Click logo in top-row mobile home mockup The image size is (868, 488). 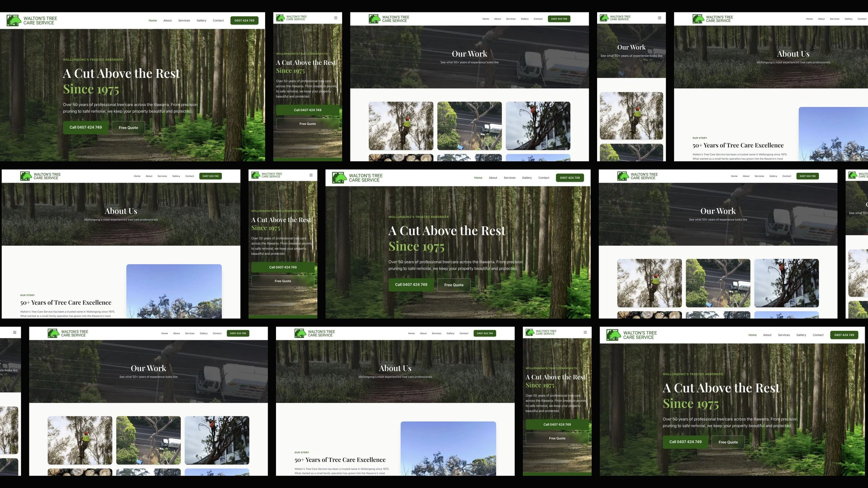tap(291, 18)
